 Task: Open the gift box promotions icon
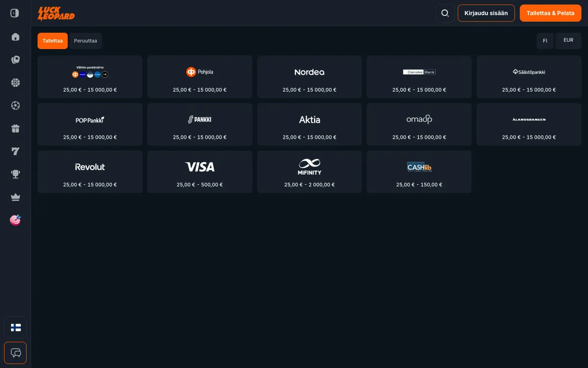click(x=15, y=129)
